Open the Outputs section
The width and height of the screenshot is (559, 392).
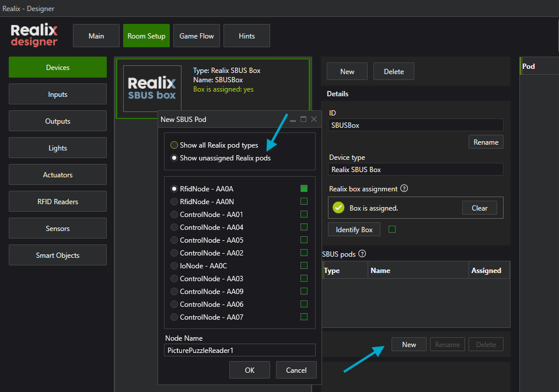[x=58, y=121]
